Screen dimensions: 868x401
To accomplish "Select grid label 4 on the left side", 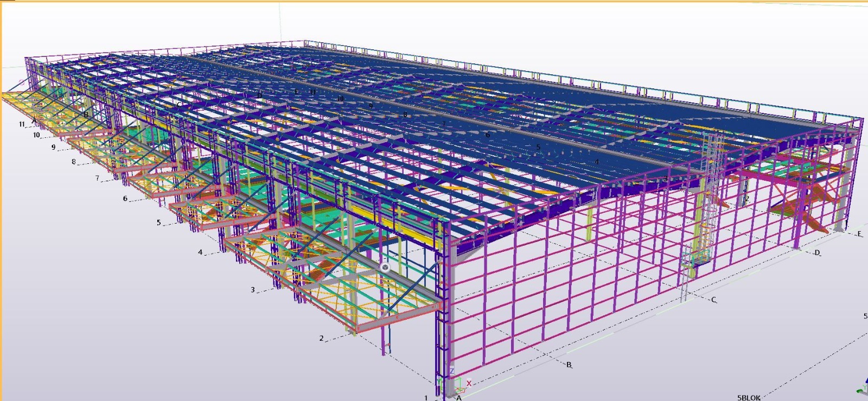I will (x=200, y=252).
